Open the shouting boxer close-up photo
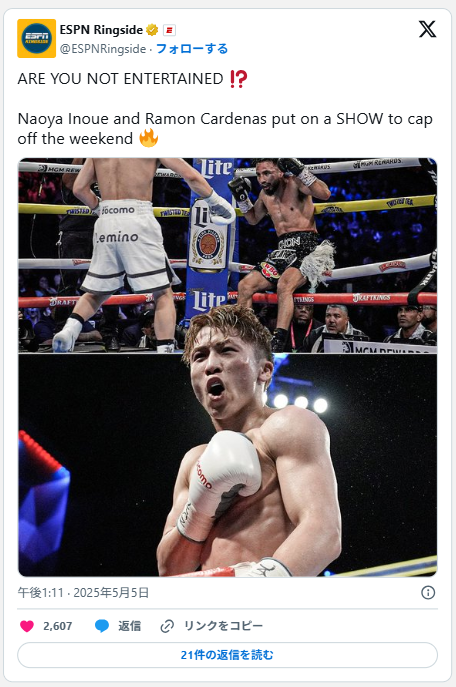The image size is (456, 687). pyautogui.click(x=227, y=465)
